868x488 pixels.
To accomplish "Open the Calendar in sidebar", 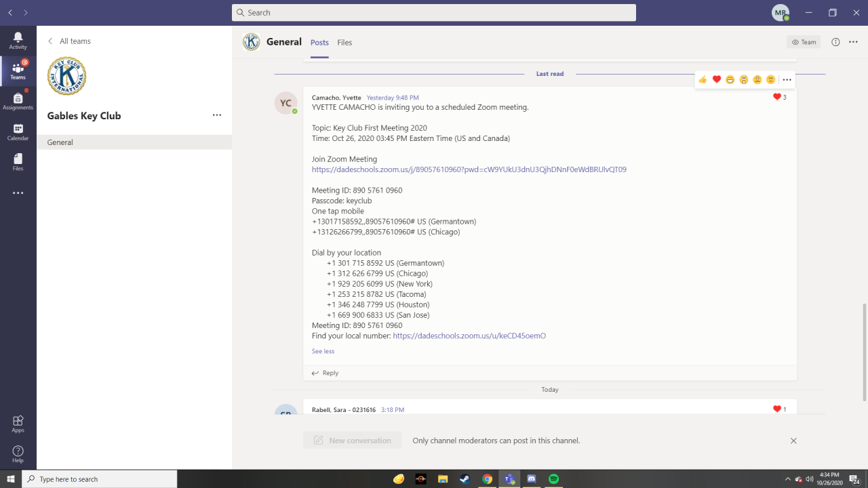I will (x=18, y=132).
